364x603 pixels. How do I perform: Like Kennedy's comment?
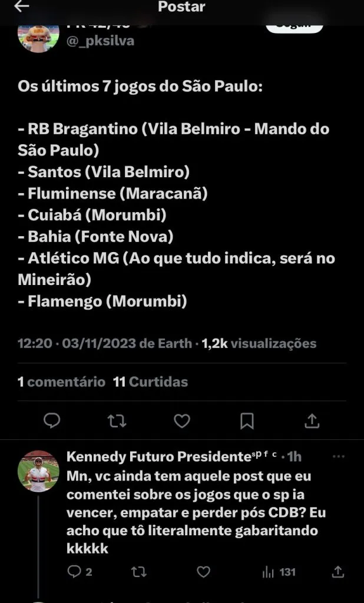pos(203,571)
